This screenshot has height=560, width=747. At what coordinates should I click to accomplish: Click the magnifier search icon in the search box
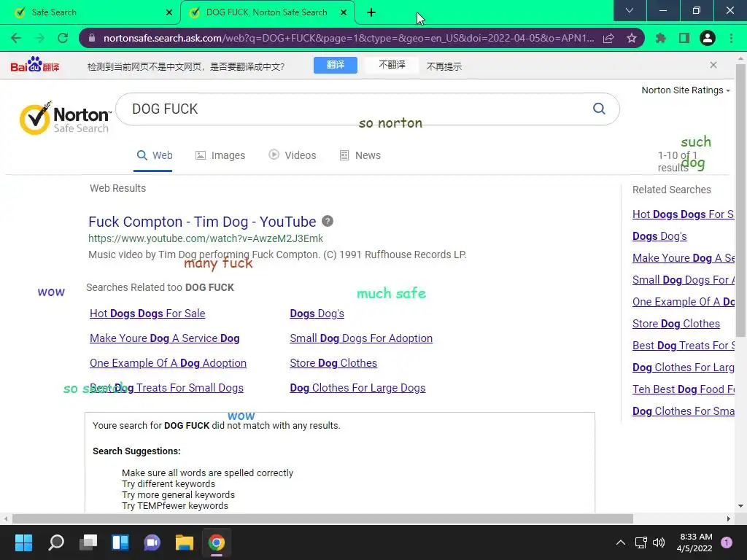coord(599,109)
